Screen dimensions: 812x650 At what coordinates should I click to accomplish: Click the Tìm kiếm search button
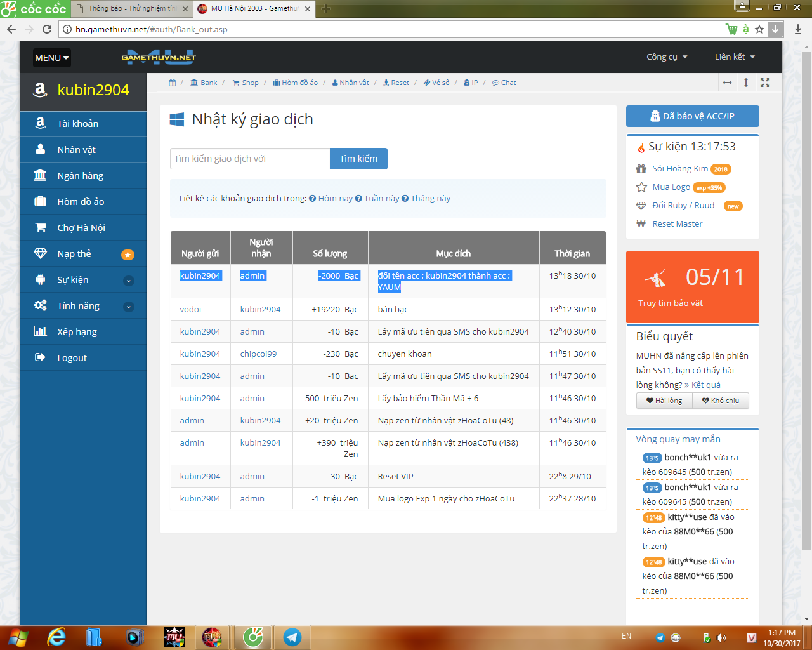click(358, 159)
